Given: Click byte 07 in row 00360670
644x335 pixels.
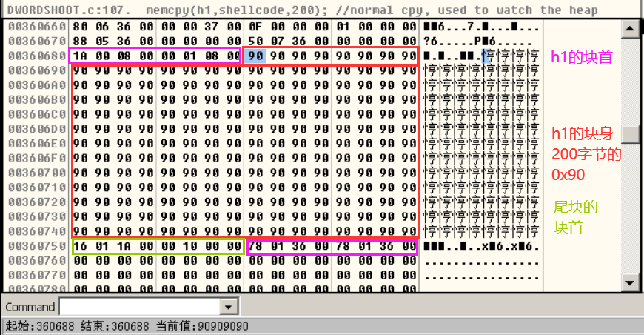Looking at the screenshot, I should coord(278,42).
